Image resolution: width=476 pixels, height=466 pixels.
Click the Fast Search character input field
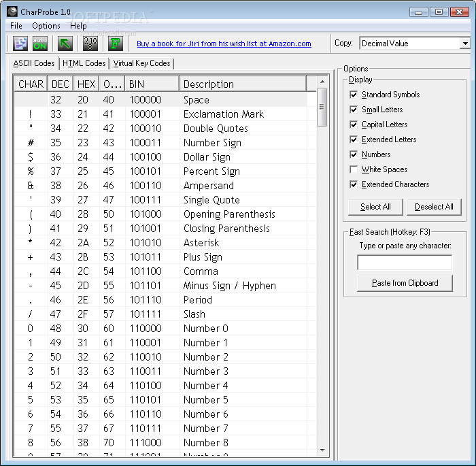point(405,263)
